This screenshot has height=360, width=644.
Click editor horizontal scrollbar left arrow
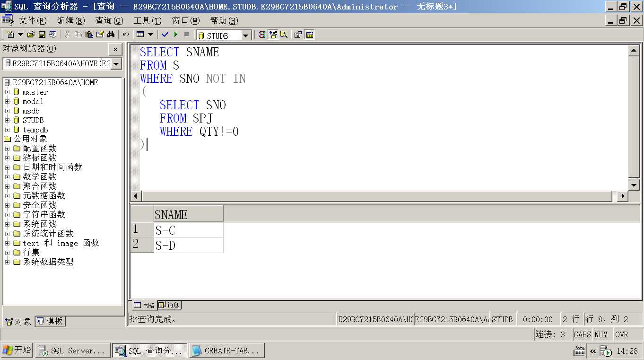click(136, 196)
